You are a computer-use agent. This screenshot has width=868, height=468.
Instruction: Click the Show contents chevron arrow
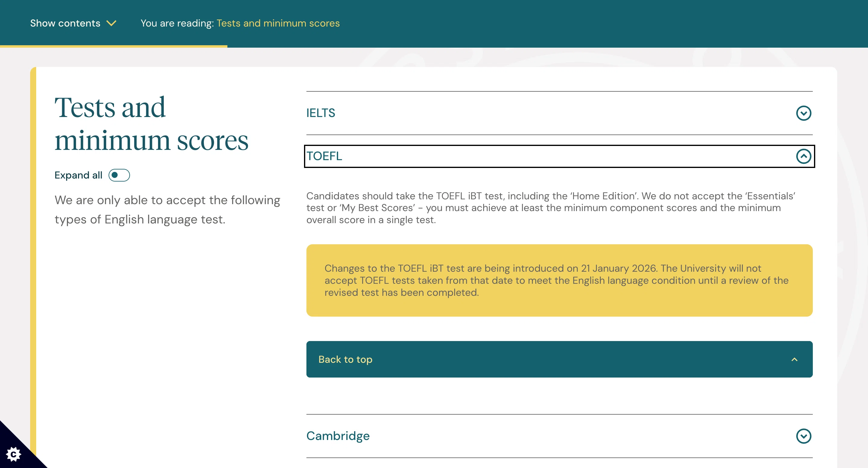tap(111, 23)
